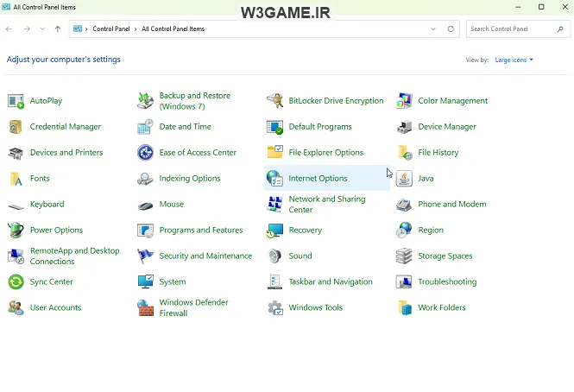Open the Indexing Options icon

point(145,179)
